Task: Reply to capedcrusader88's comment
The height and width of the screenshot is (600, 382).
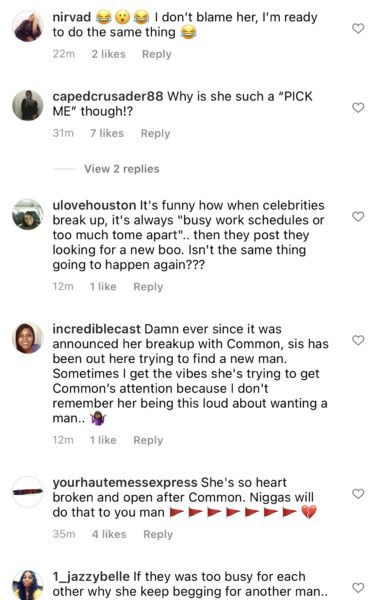Action: coord(155,133)
